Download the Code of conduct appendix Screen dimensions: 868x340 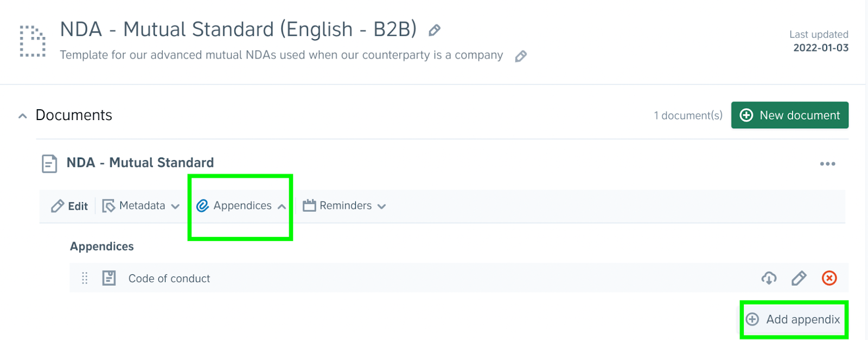[x=769, y=278]
